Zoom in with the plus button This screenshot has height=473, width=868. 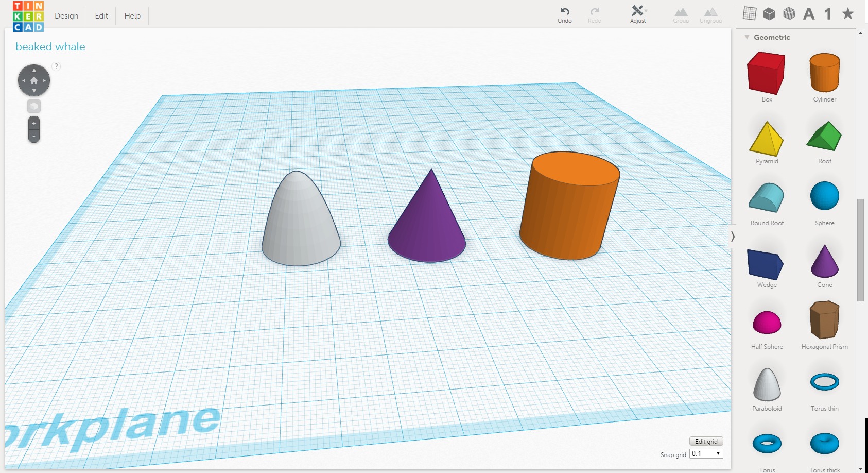click(x=34, y=124)
